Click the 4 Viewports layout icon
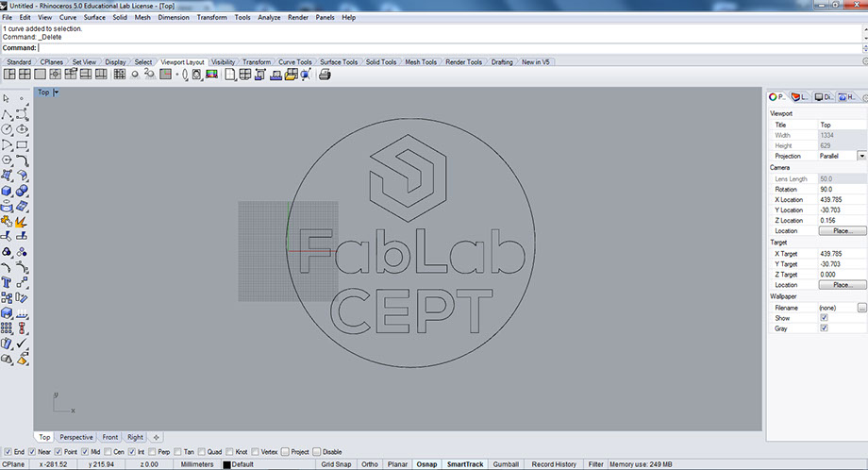 [25, 75]
